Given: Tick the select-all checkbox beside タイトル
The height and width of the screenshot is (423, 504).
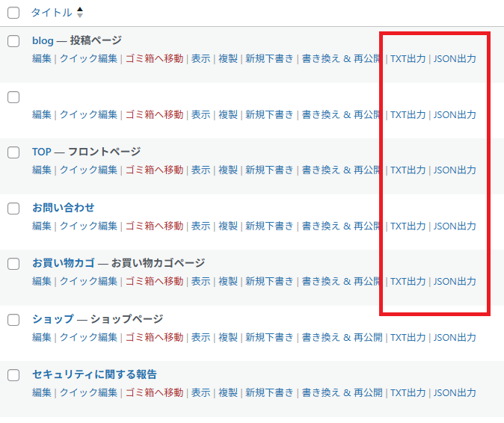Looking at the screenshot, I should 13,13.
